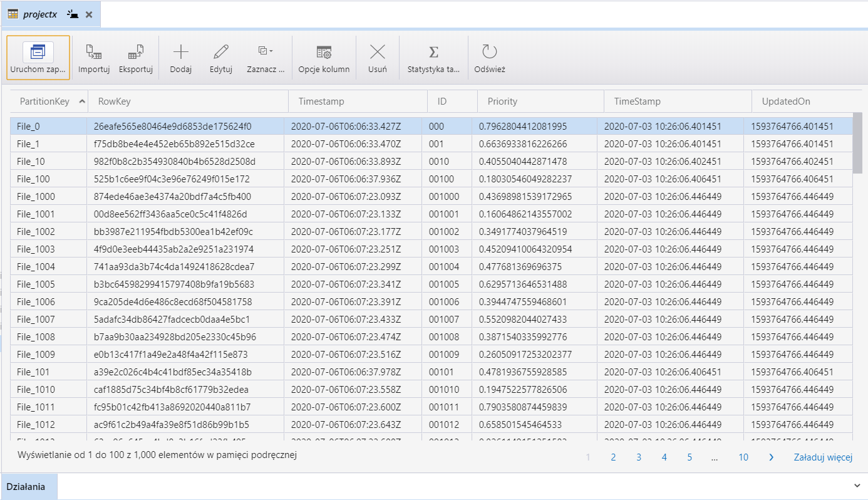
Task: Expand the Działania panel chevron
Action: click(x=857, y=486)
